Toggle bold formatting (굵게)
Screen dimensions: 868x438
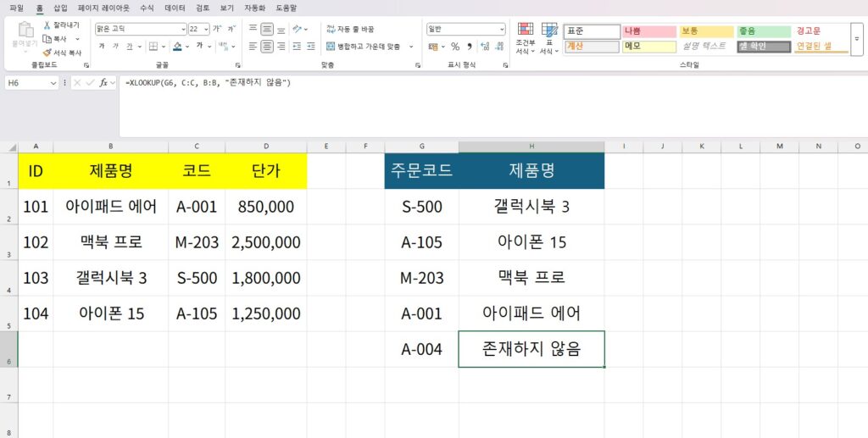[102, 47]
